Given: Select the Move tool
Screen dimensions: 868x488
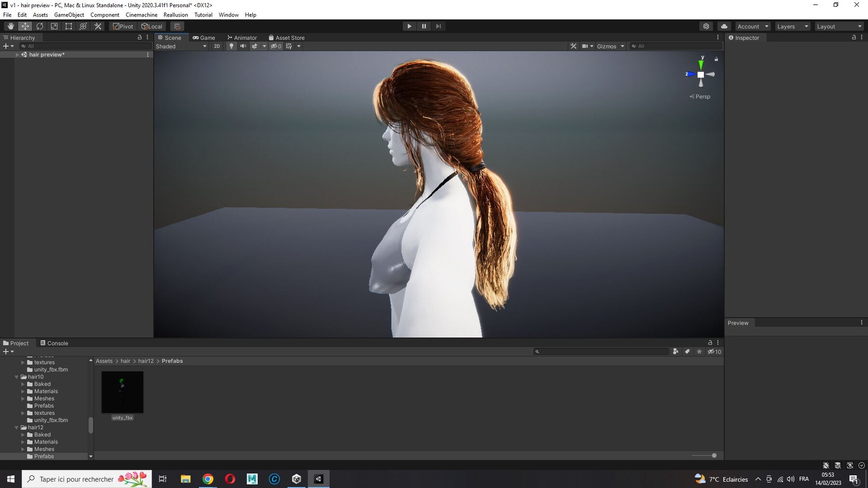Looking at the screenshot, I should pos(25,26).
